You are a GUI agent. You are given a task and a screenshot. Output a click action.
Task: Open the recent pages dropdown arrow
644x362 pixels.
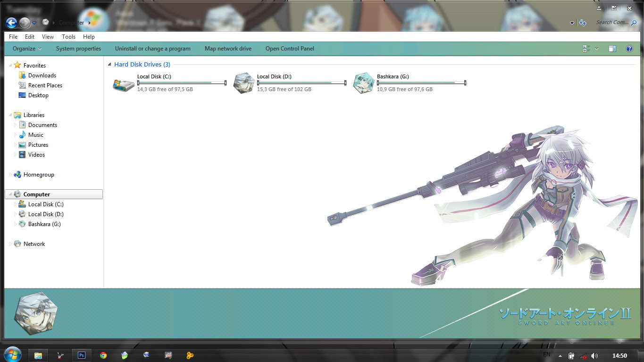point(34,23)
